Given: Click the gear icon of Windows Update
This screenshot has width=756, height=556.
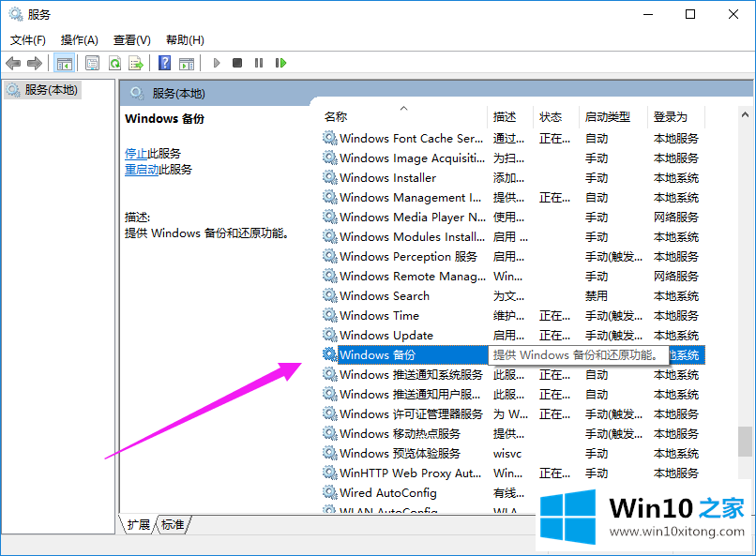Looking at the screenshot, I should coord(330,335).
